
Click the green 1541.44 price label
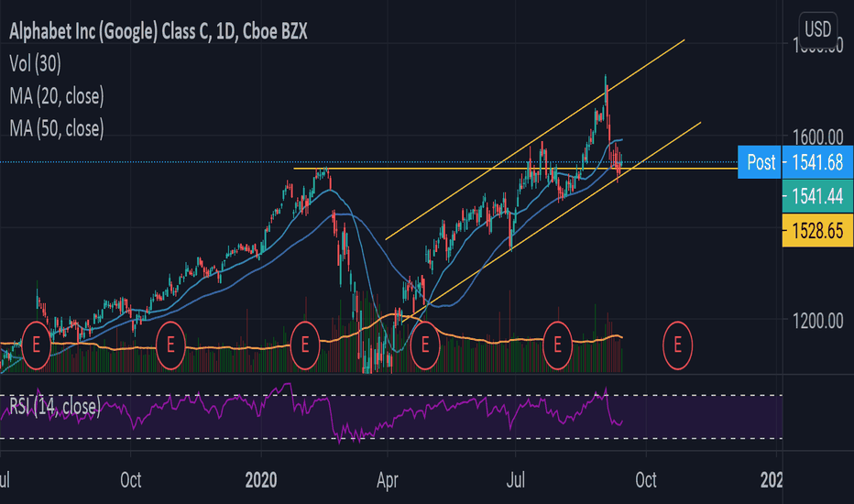(817, 196)
